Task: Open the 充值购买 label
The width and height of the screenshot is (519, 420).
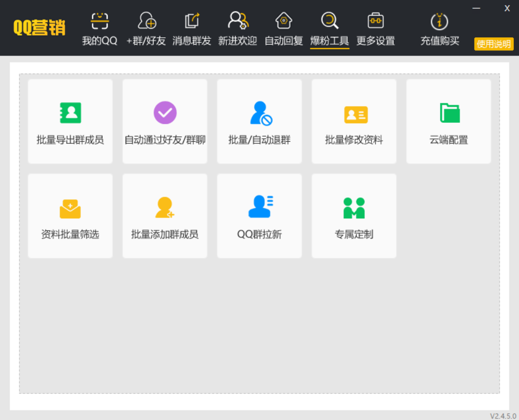Action: point(440,41)
